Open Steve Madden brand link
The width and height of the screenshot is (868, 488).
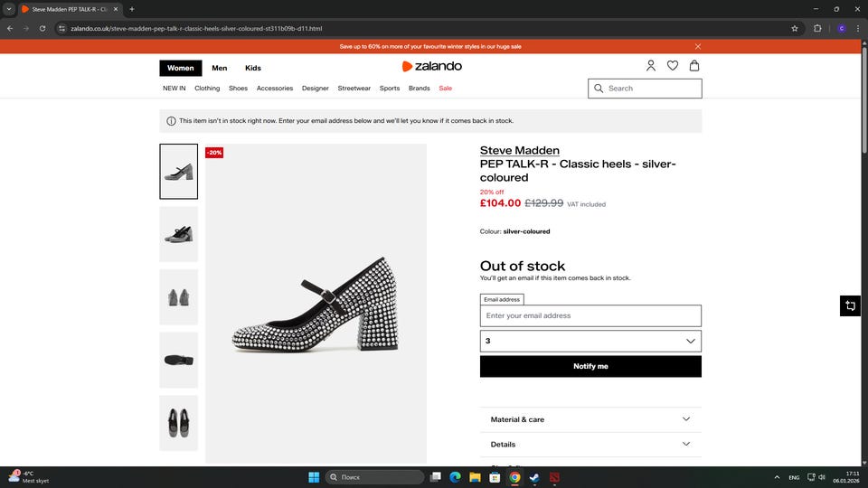coord(519,151)
